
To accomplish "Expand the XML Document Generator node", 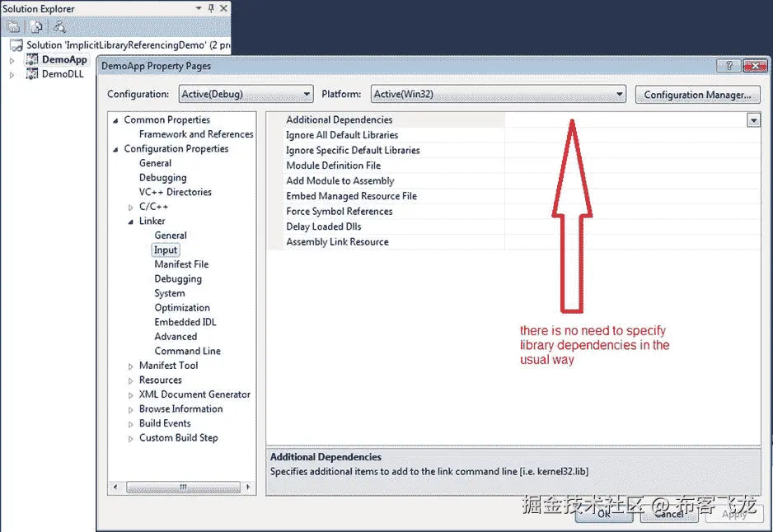I will pos(131,395).
